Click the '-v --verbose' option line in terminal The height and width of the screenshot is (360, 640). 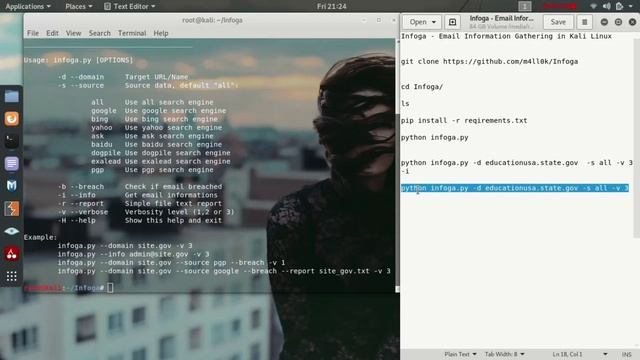[x=146, y=212]
